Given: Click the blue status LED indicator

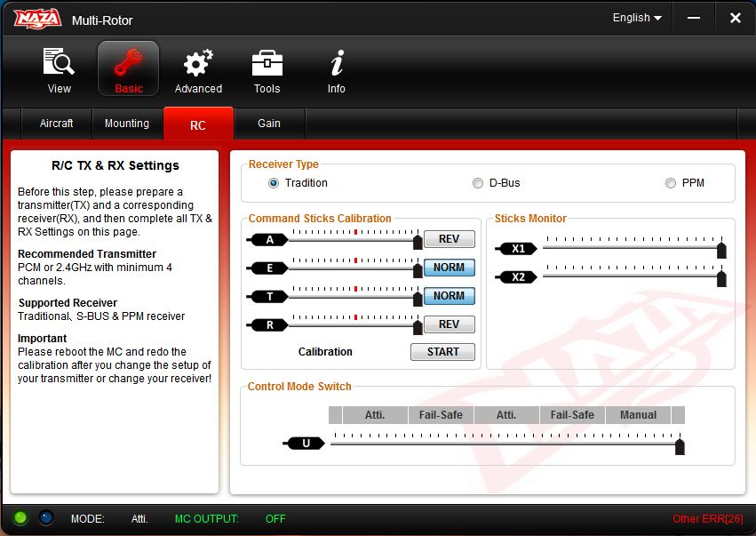Looking at the screenshot, I should click(x=46, y=518).
